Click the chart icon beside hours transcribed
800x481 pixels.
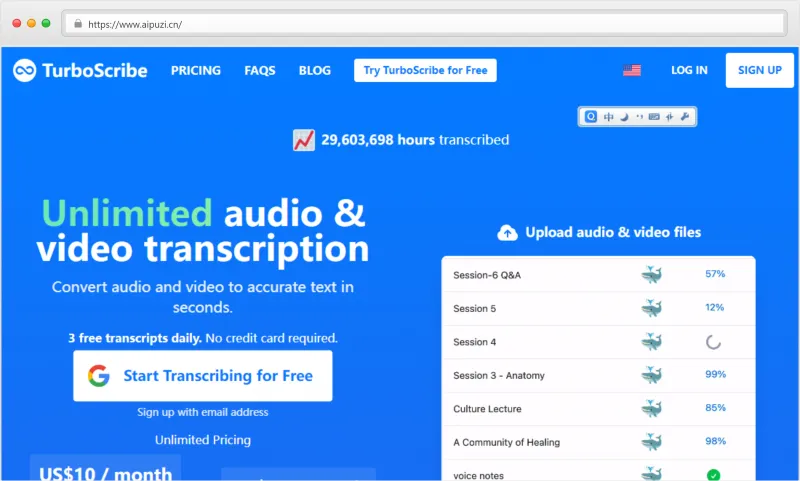tap(304, 140)
